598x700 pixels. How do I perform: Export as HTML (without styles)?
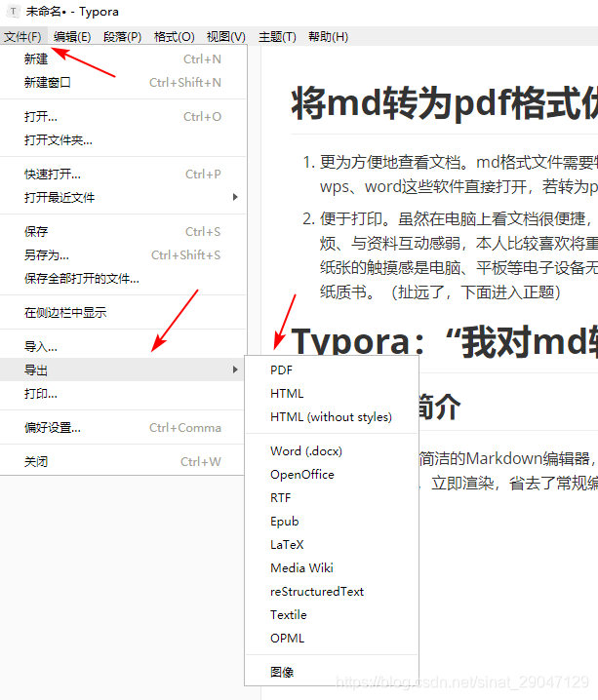point(332,417)
